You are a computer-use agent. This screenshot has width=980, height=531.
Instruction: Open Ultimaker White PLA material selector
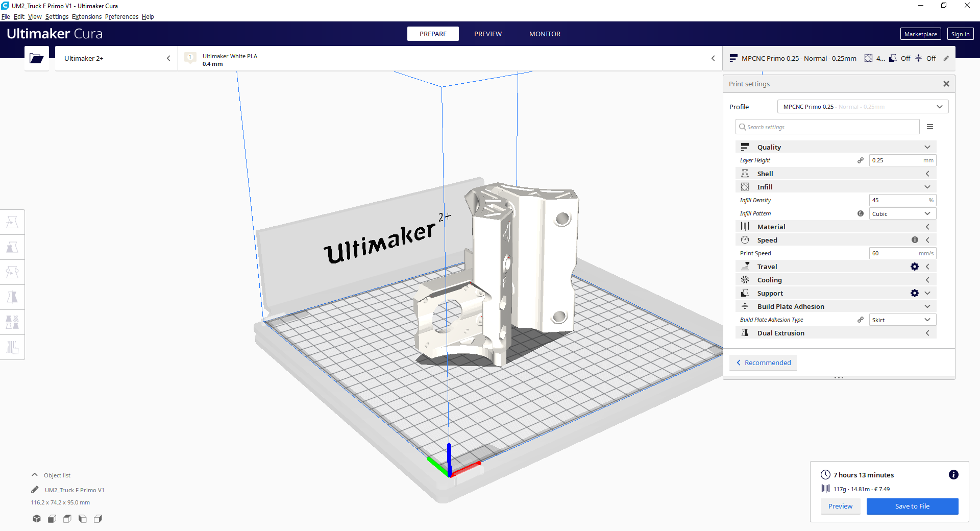click(450, 58)
